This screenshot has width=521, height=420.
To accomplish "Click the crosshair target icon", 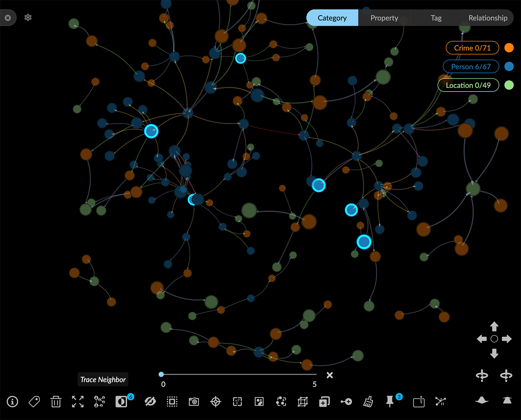I will 216,402.
